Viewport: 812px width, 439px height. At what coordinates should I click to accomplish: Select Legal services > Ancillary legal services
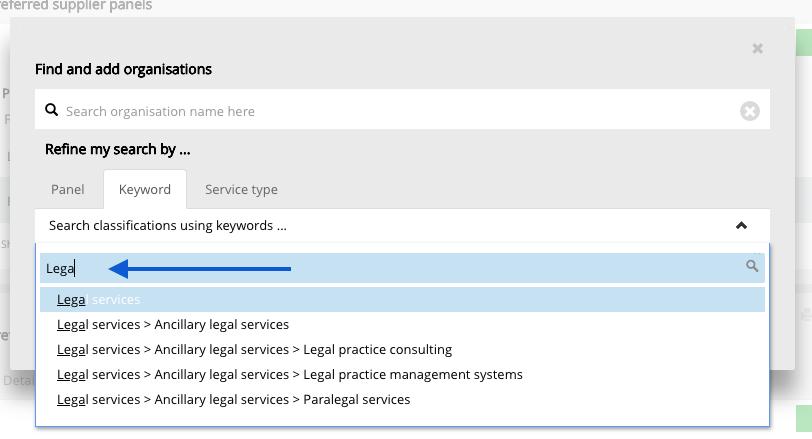pyautogui.click(x=402, y=325)
